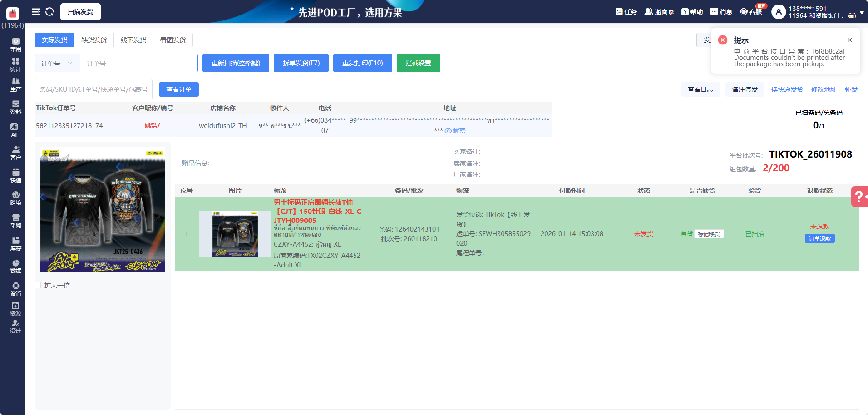Expand the account menu arrow beside 和资服饰
The width and height of the screenshot is (868, 415).
click(862, 13)
